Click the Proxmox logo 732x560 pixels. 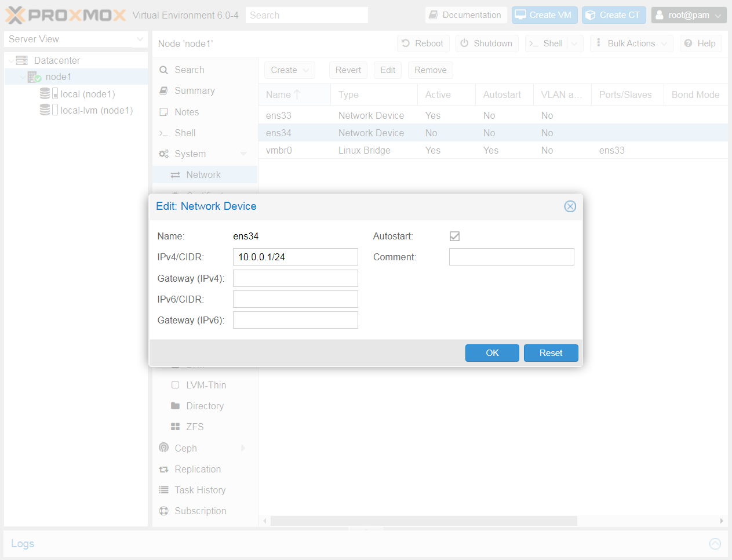65,15
